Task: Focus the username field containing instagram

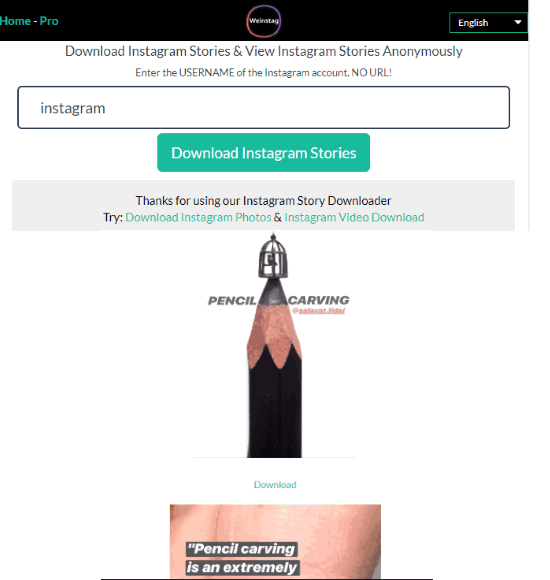Action: coord(263,108)
